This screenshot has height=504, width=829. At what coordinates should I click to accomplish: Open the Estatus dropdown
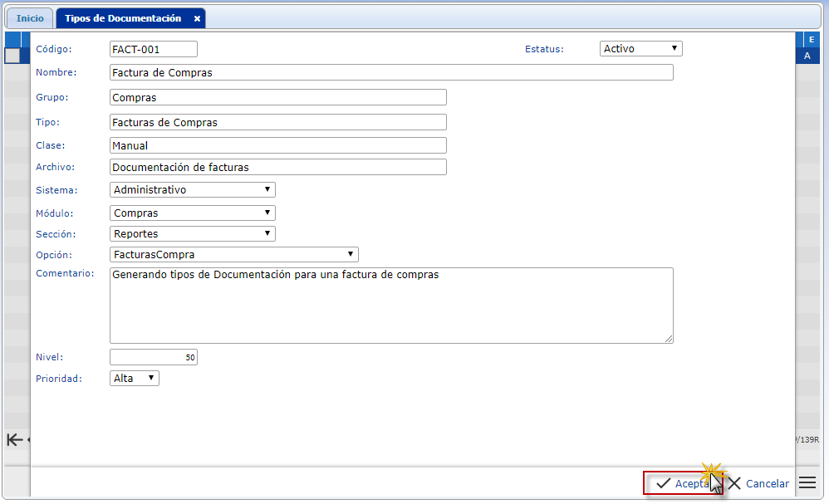[x=640, y=49]
